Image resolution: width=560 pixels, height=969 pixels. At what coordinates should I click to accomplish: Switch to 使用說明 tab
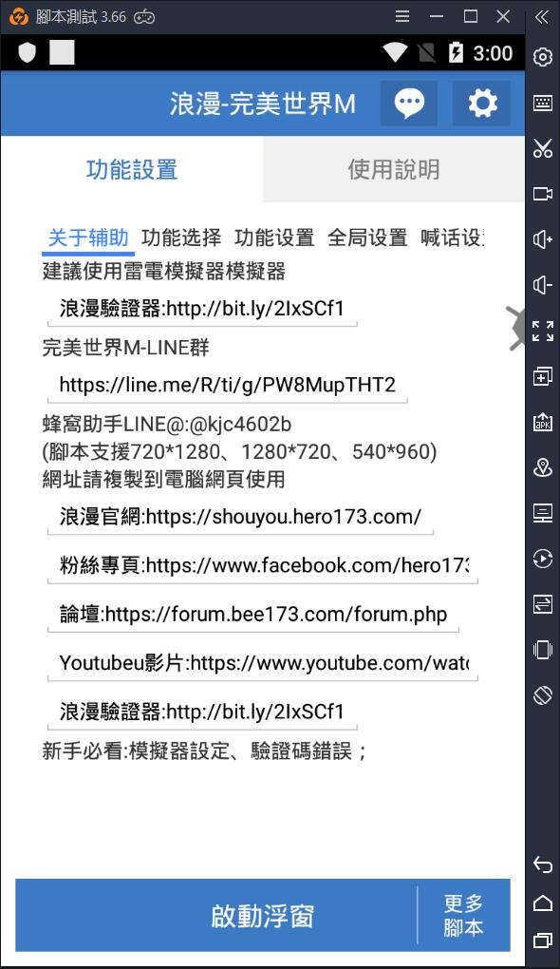[393, 169]
